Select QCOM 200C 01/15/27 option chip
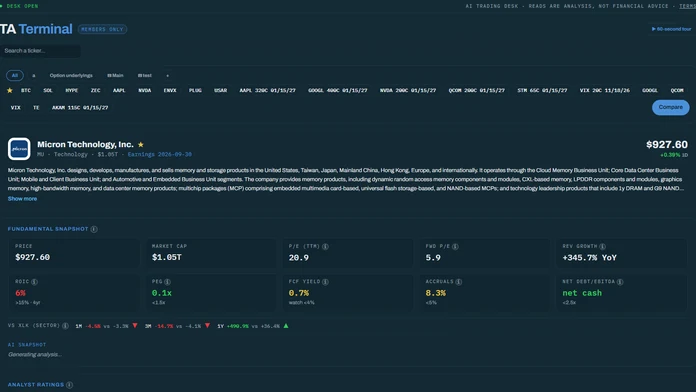 pyautogui.click(x=477, y=91)
